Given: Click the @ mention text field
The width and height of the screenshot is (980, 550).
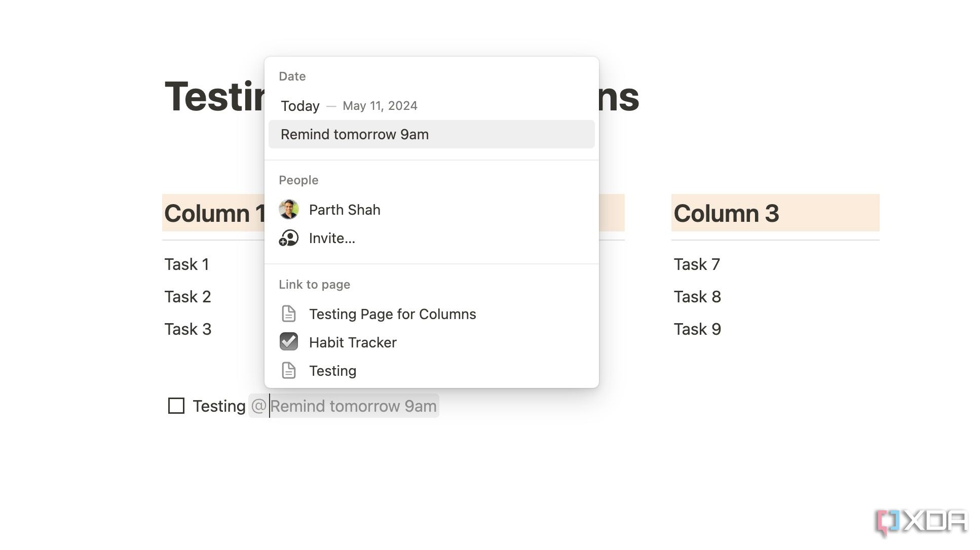Looking at the screenshot, I should point(353,406).
